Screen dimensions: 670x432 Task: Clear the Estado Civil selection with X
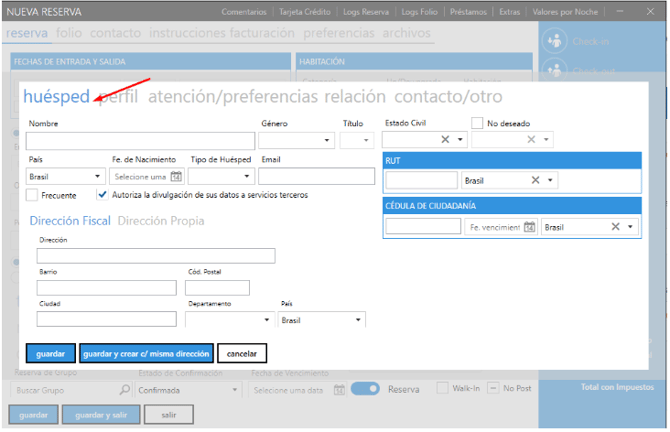pyautogui.click(x=446, y=141)
